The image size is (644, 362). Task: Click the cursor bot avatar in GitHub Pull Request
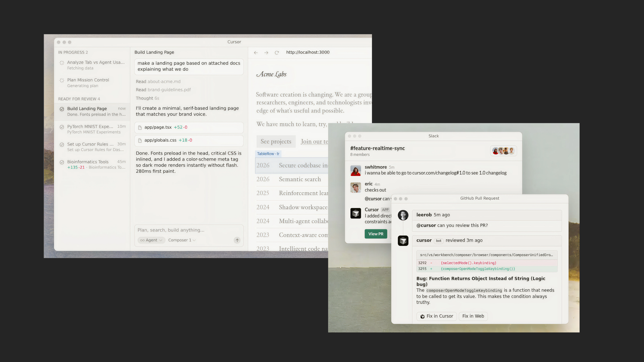(x=403, y=241)
